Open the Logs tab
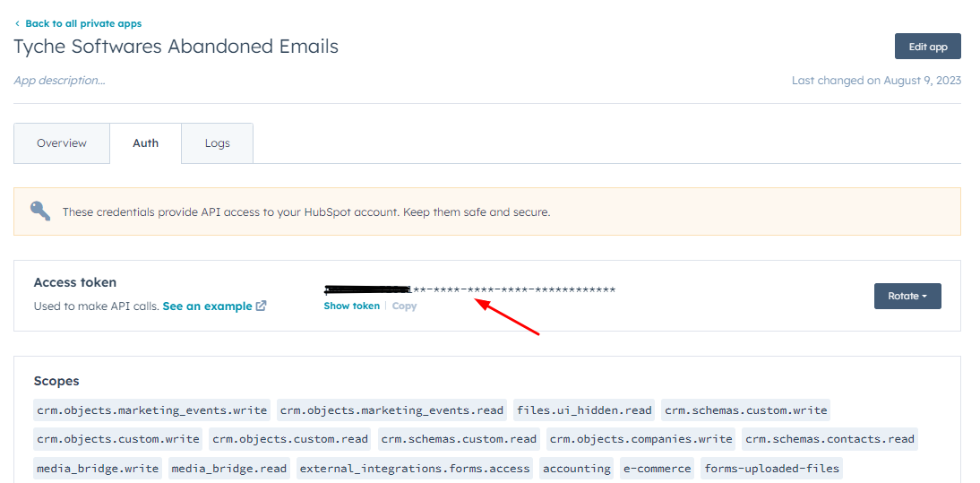This screenshot has width=980, height=483. [218, 143]
